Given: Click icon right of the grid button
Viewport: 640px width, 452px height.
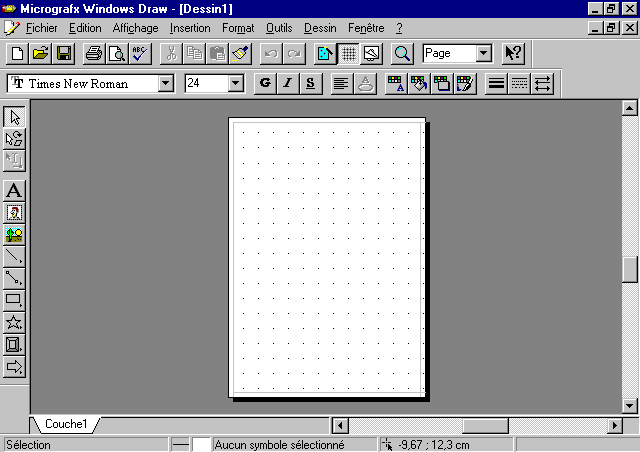Looking at the screenshot, I should pos(371,53).
